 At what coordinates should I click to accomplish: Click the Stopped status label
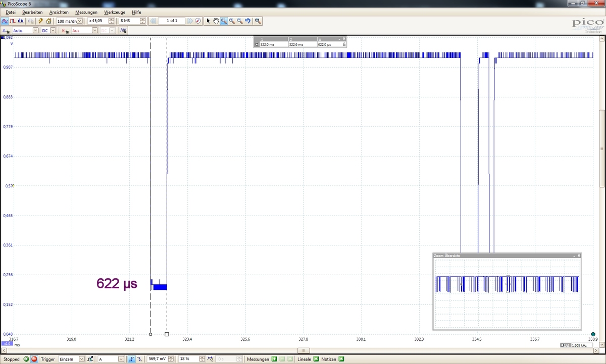tap(11, 359)
